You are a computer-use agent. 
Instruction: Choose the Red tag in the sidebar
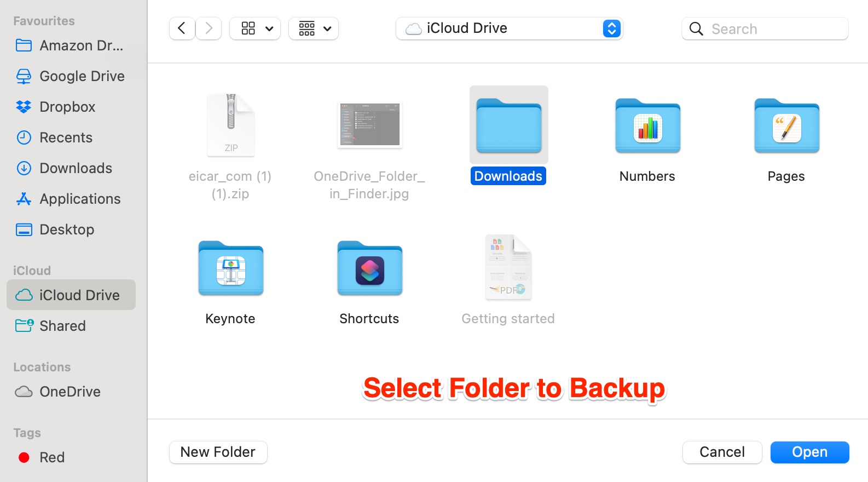[71, 457]
